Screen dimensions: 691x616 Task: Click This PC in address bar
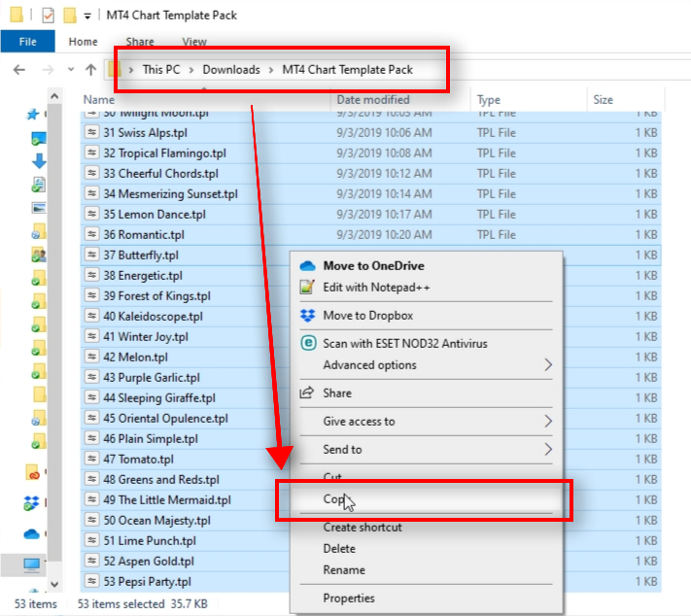pos(161,70)
